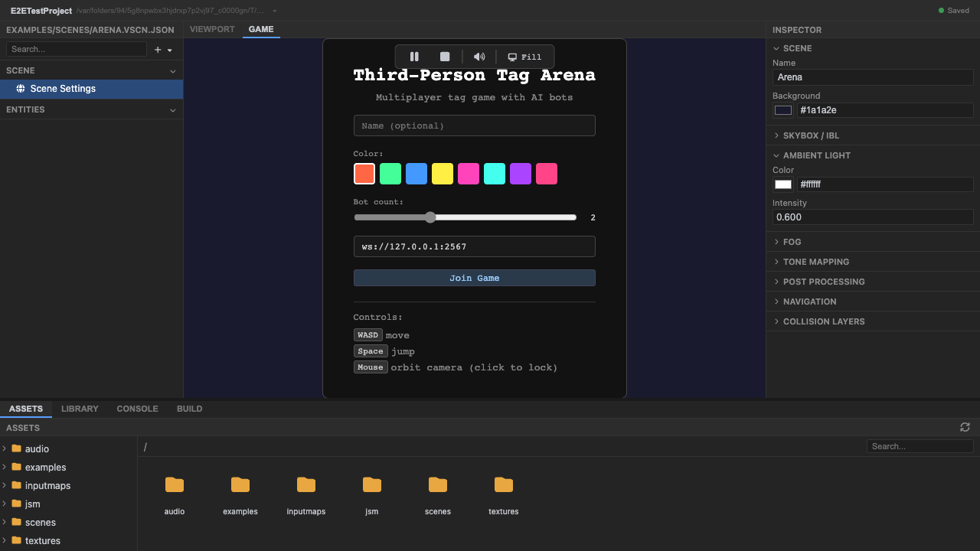Switch to the GAME tab

point(261,29)
